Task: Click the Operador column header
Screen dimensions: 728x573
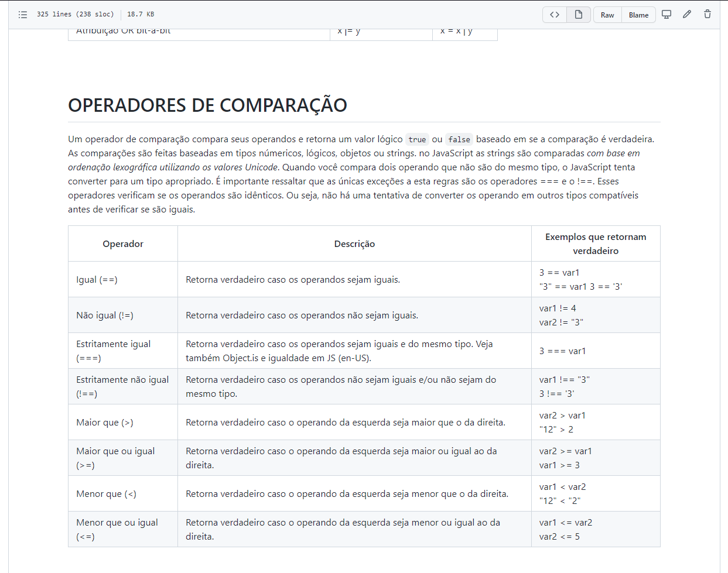Action: [x=123, y=244]
